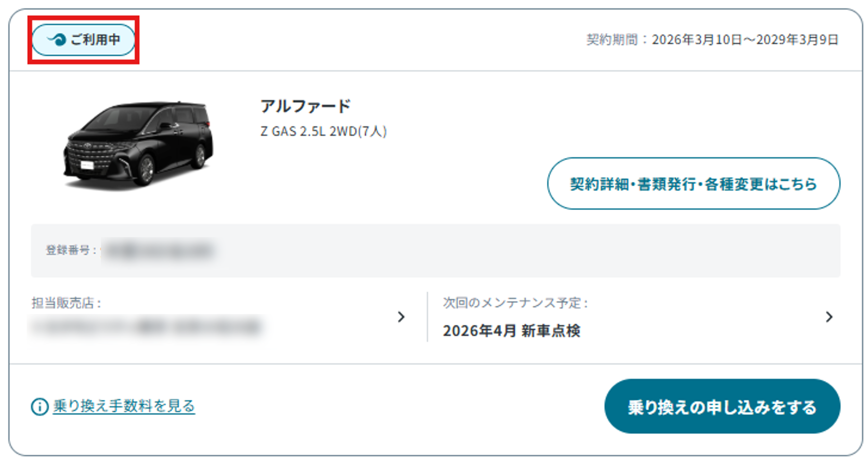Open 乗り換え手数料を見る link
Image resolution: width=868 pixels, height=461 pixels.
pyautogui.click(x=124, y=406)
